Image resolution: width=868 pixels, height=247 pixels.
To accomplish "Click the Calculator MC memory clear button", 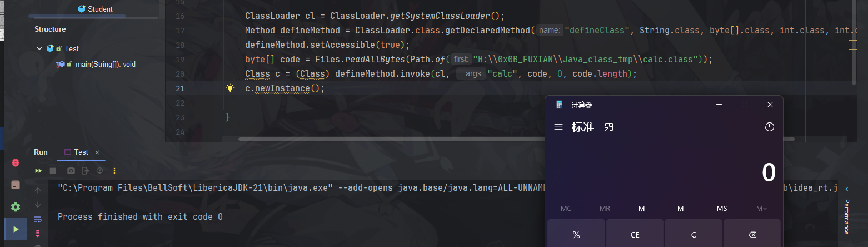I will click(566, 208).
